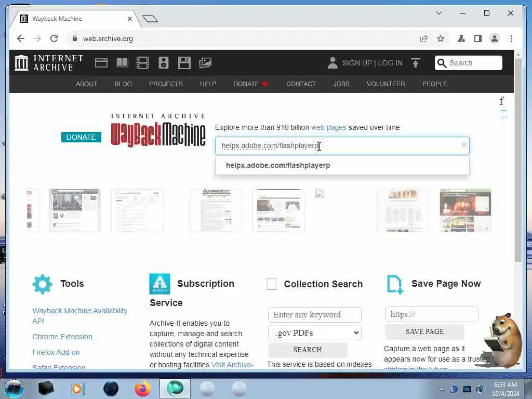Open the VOLUNTEER menu item
Viewport: 532px width, 399px height.
(386, 84)
